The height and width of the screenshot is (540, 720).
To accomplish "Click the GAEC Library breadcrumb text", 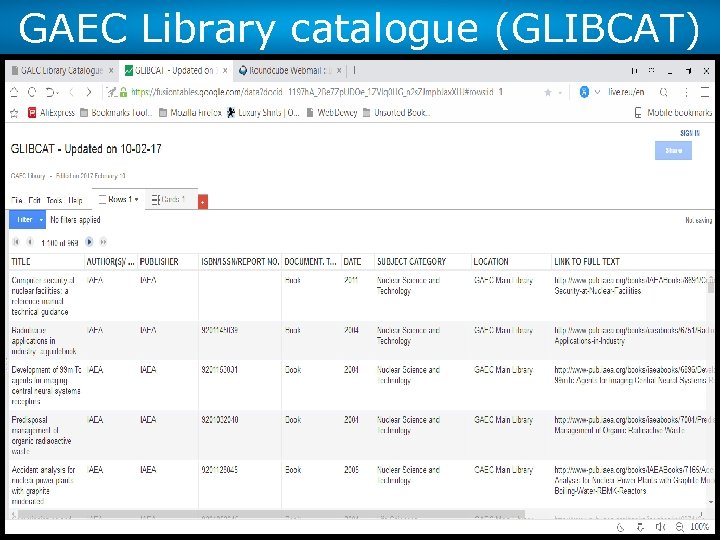I will coord(28,176).
